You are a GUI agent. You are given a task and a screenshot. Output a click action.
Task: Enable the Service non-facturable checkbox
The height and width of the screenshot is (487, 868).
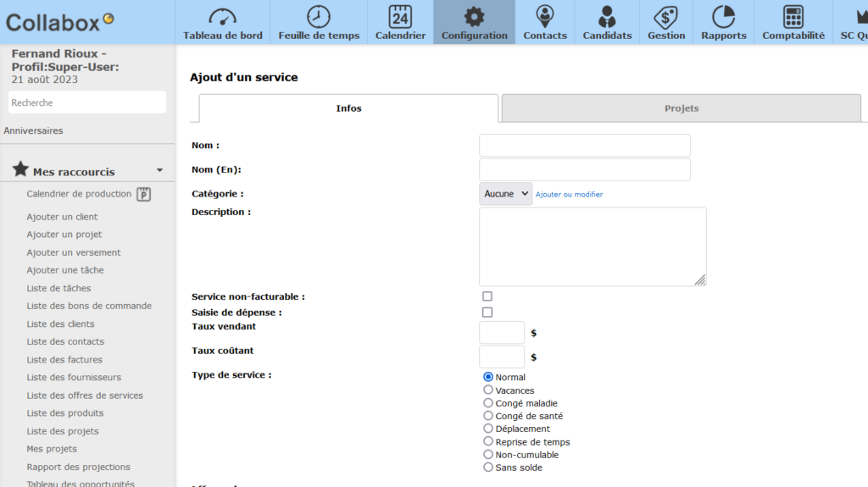487,296
